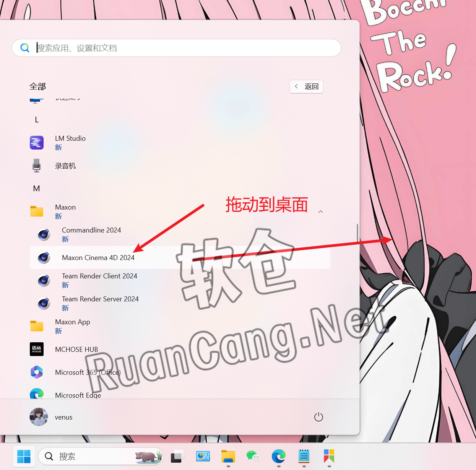Open the Team Render Server 2024 icon

(x=44, y=303)
